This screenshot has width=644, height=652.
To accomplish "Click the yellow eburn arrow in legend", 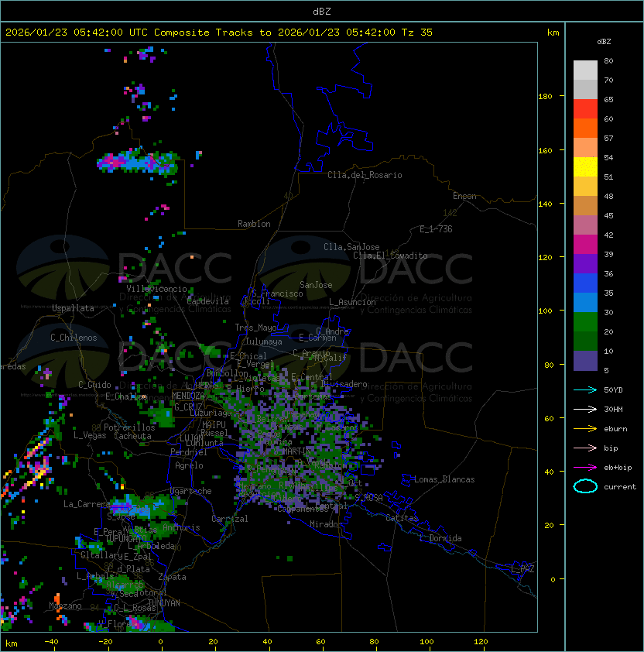I will [585, 429].
